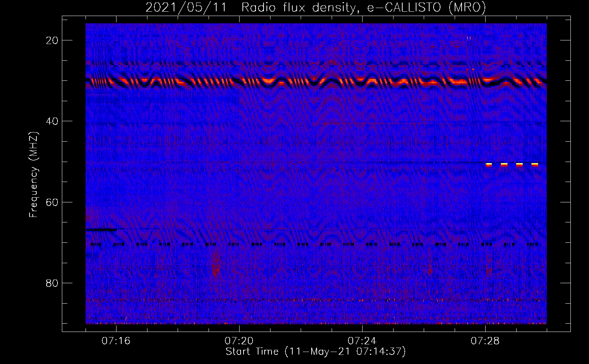Screen dimensions: 589x364
Task: Click the 07:28 time tick label
Action: [x=485, y=341]
